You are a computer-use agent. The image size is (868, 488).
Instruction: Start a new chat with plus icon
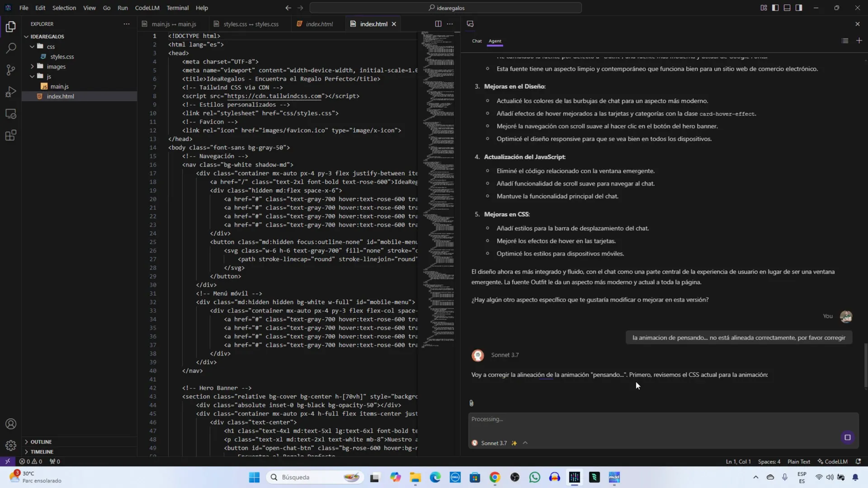point(859,41)
